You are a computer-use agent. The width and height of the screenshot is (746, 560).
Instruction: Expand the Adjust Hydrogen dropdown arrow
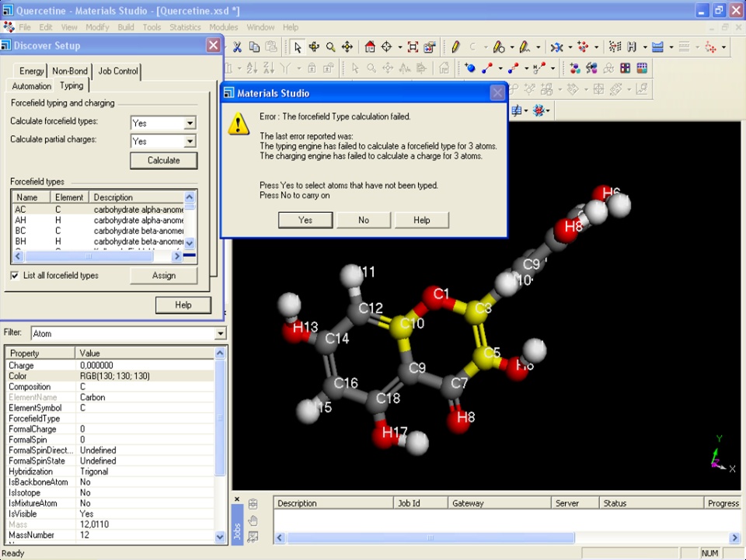[645, 47]
